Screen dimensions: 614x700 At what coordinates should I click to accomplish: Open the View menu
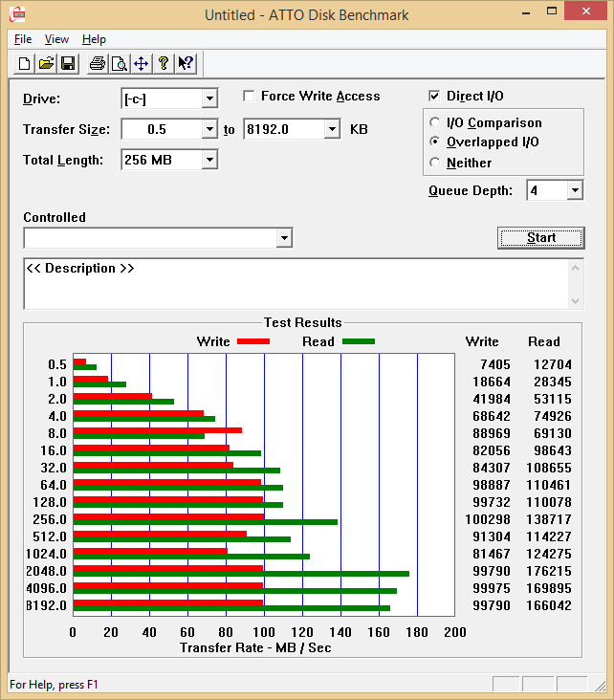click(x=56, y=39)
